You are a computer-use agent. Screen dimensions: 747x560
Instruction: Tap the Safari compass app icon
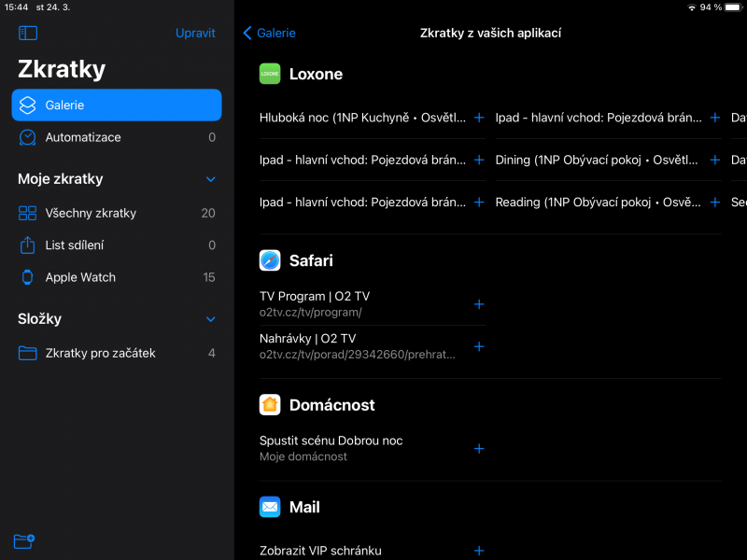click(270, 260)
